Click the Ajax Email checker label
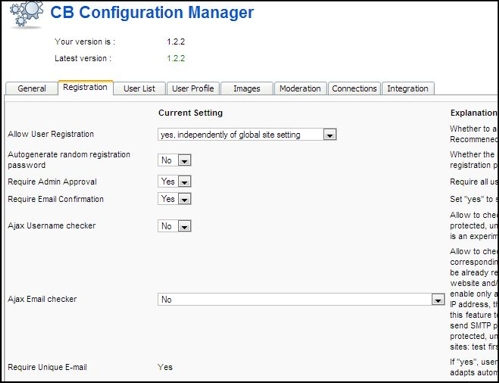 (x=42, y=299)
